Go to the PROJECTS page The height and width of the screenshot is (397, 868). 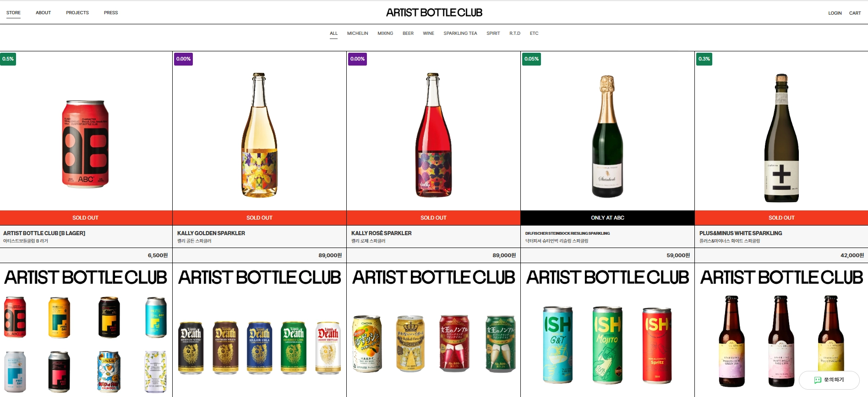click(77, 13)
